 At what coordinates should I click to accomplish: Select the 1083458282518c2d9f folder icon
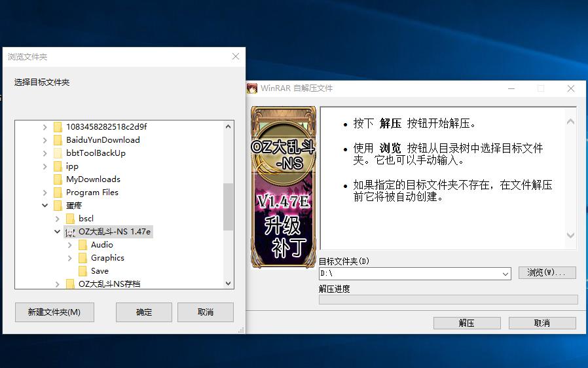[58, 127]
